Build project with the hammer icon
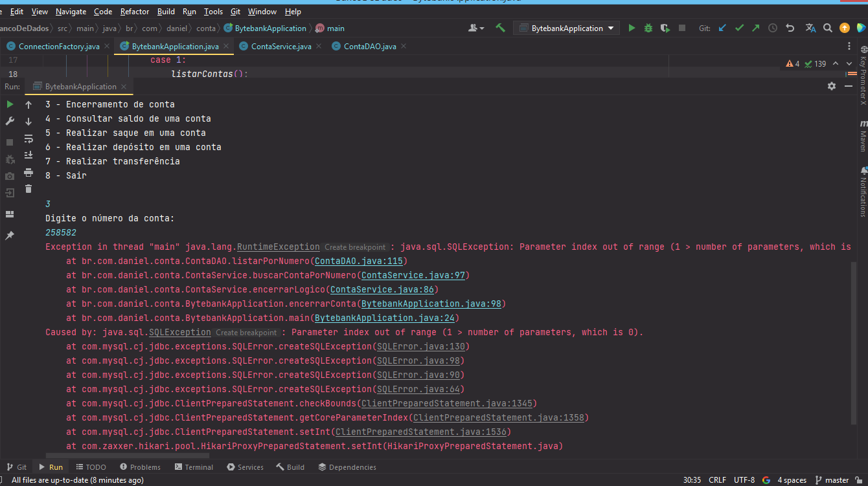Screen dimensions: 868x486 (500, 28)
